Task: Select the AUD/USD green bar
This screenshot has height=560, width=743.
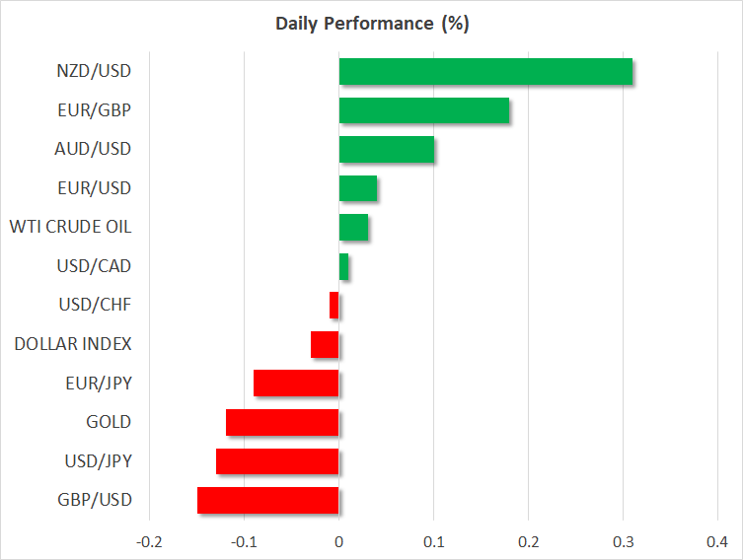Action: 386,149
